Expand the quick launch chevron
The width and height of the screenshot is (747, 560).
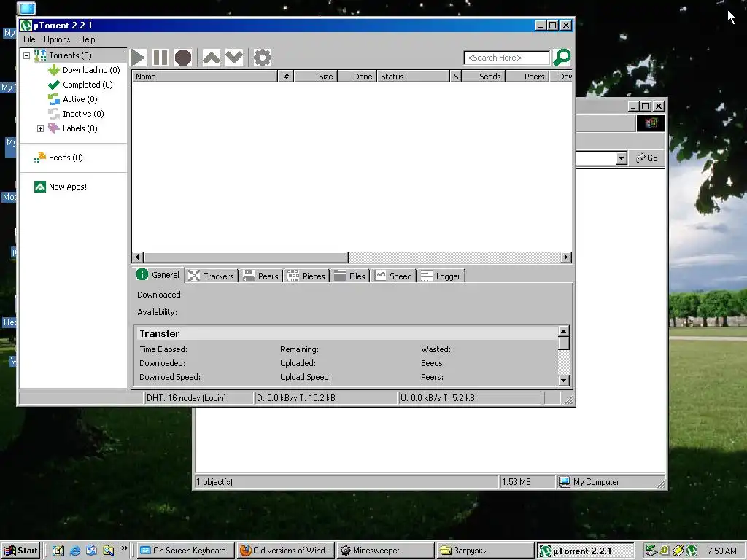(124, 548)
